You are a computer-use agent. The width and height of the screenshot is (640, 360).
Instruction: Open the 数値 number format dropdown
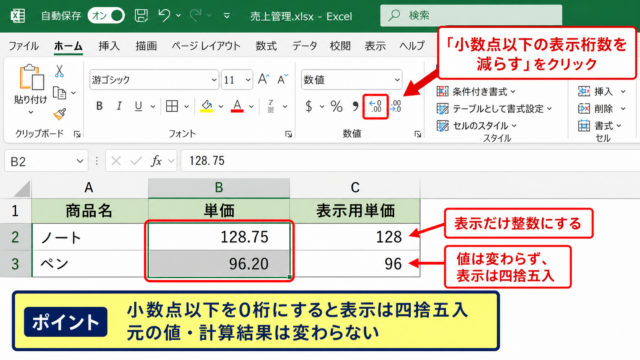coord(397,80)
